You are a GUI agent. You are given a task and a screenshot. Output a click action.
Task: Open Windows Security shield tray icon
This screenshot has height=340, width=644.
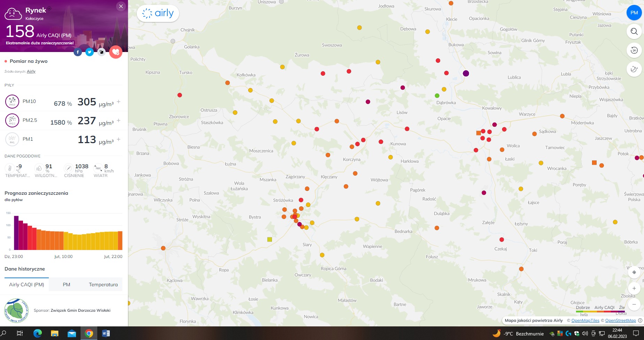pos(577,333)
